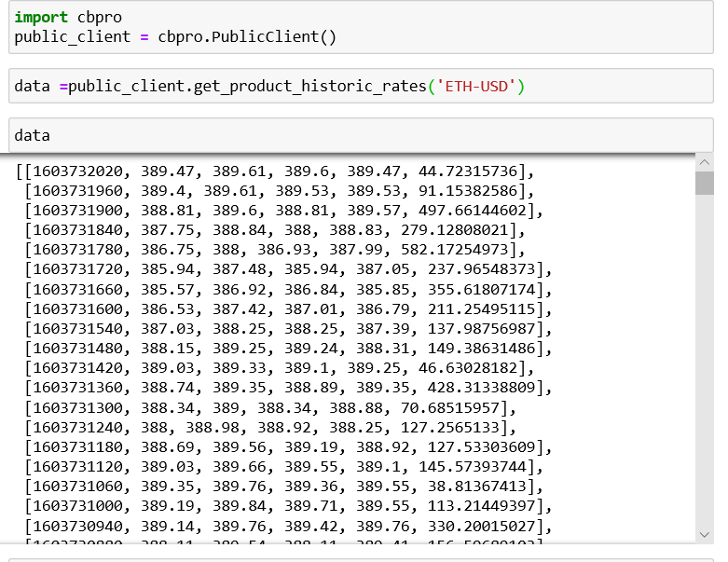Click volume value 428.31338809
728x562 pixels.
point(482,388)
